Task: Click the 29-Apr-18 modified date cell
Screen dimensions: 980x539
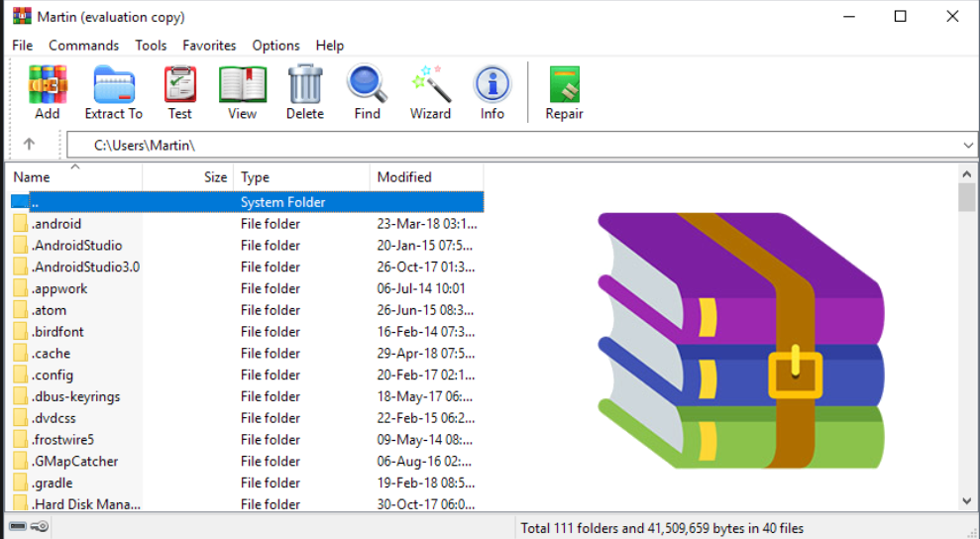Action: 426,354
